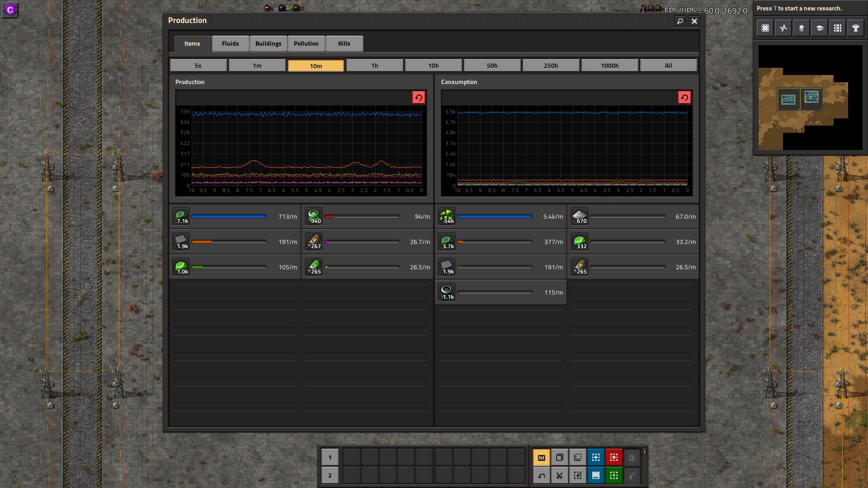
Task: Select the new blueprint blue tool
Action: click(595, 457)
